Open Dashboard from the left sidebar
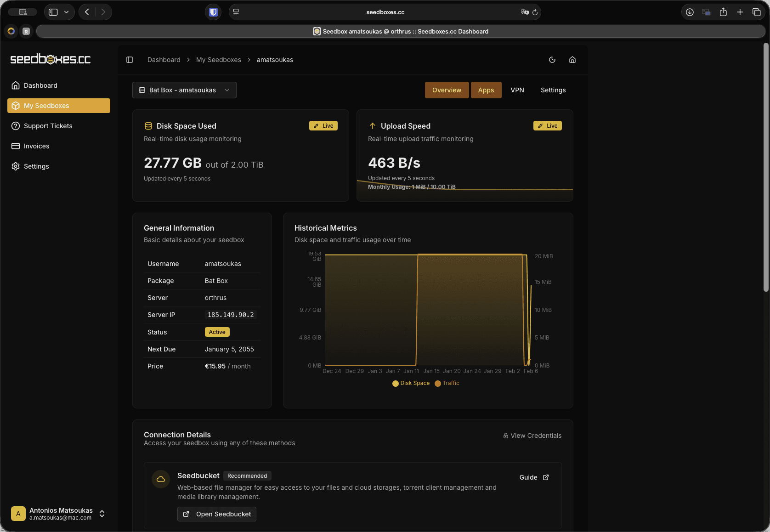The height and width of the screenshot is (532, 770). [x=59, y=85]
